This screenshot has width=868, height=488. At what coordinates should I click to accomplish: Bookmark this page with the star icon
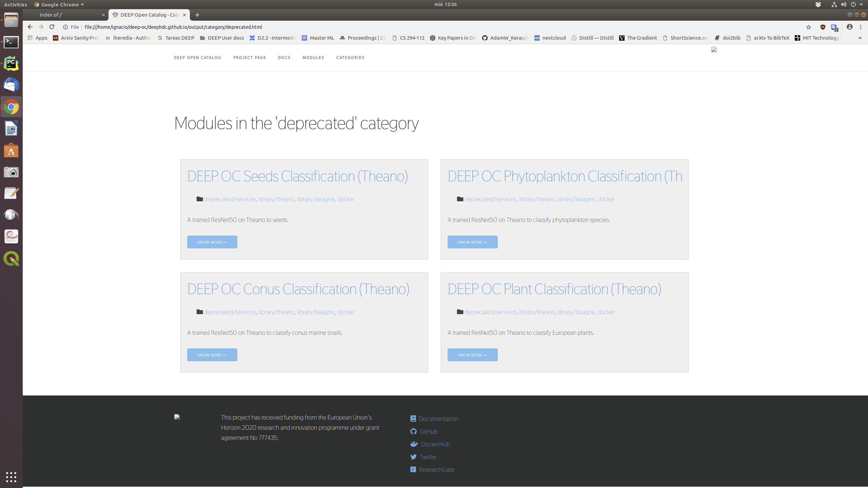[809, 27]
